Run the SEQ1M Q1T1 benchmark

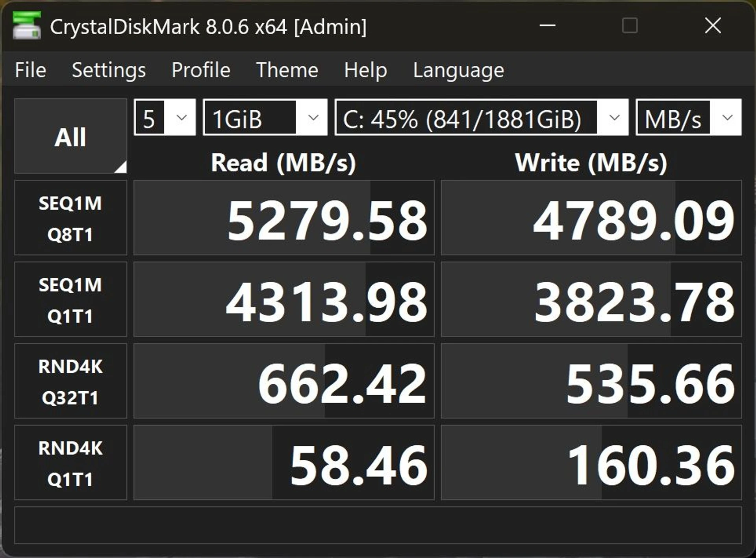(x=70, y=299)
